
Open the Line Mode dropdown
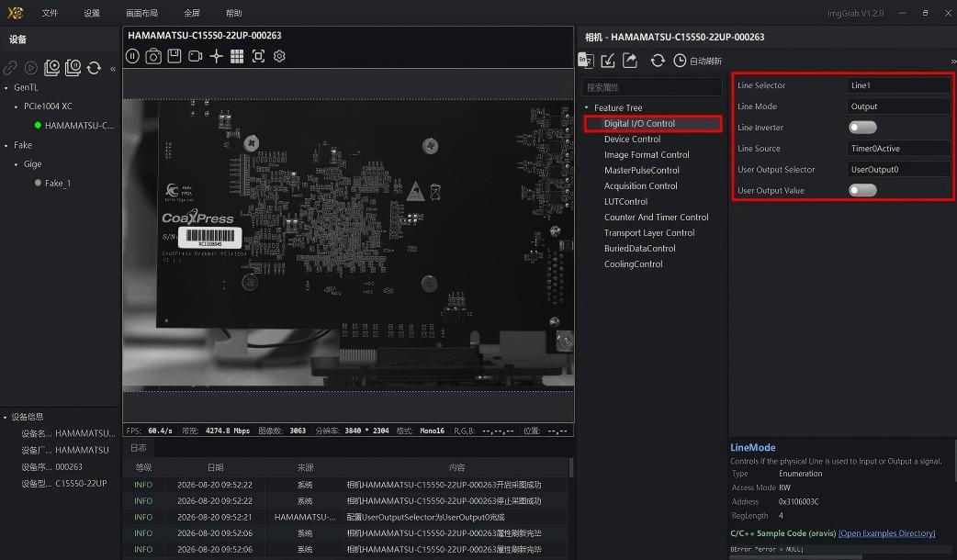[x=898, y=106]
